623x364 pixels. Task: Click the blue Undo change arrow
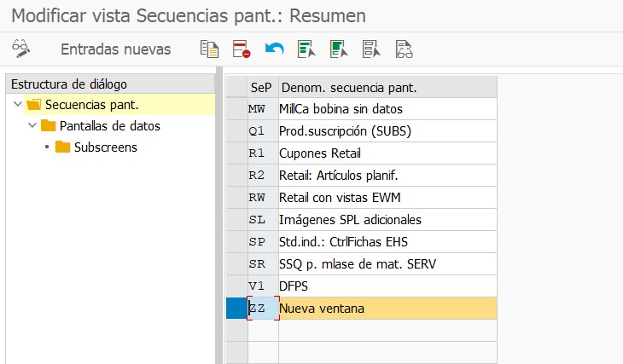274,49
